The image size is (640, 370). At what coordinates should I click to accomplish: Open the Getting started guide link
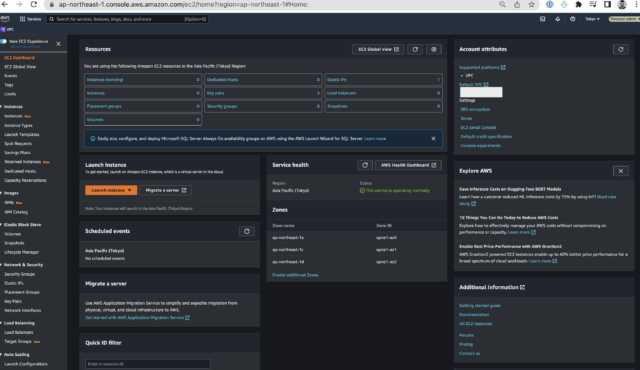click(x=480, y=306)
